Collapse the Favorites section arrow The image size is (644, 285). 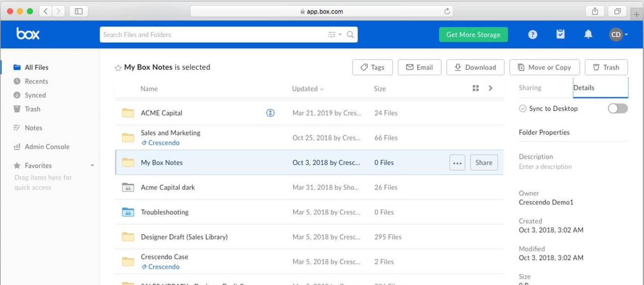(92, 166)
